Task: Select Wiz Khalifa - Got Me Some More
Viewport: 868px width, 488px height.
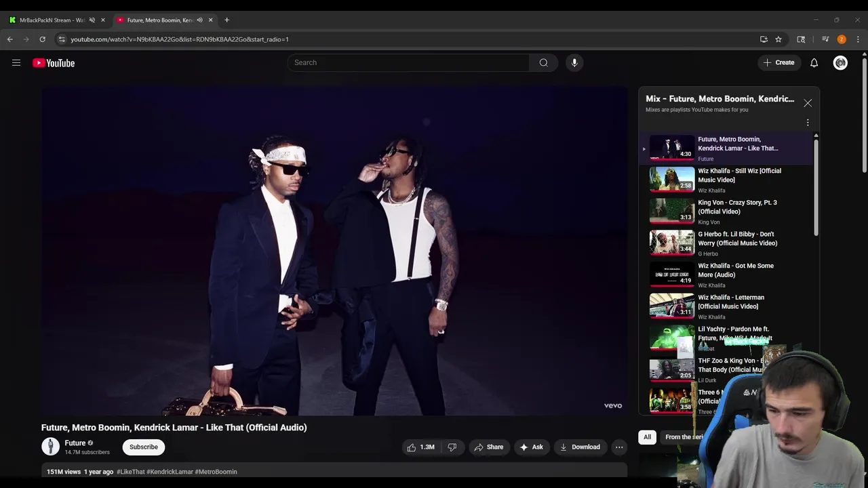Action: coord(726,275)
